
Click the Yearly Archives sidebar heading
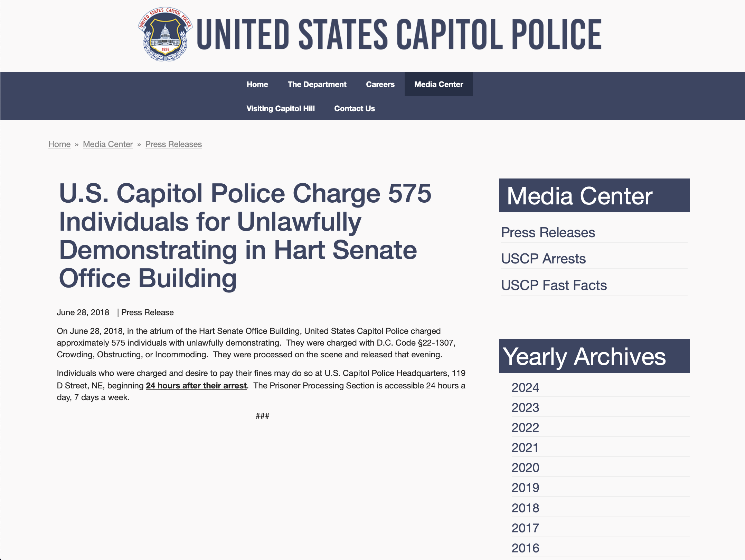click(x=594, y=356)
